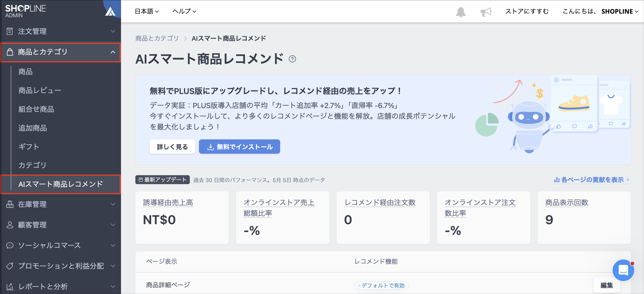
Task: Click the 商品詳細ページ row label
Action: [168, 285]
